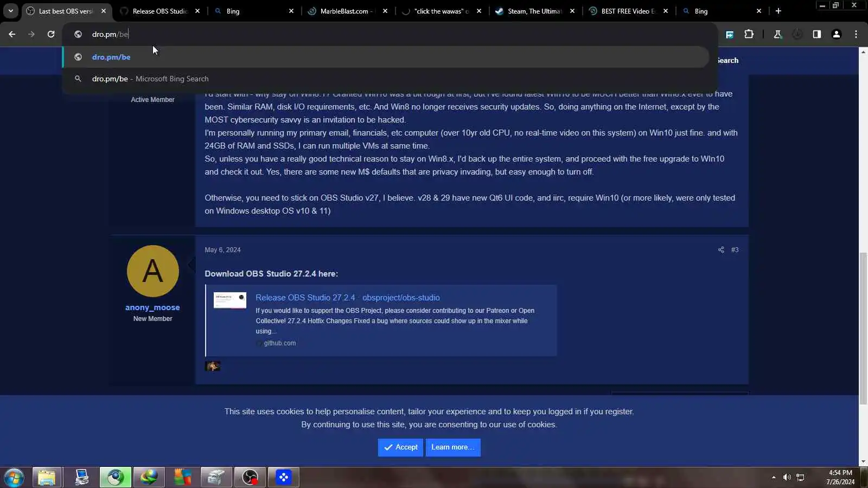Screen dimensions: 868x488
Task: Click the browser forward arrow
Action: pyautogui.click(x=31, y=34)
